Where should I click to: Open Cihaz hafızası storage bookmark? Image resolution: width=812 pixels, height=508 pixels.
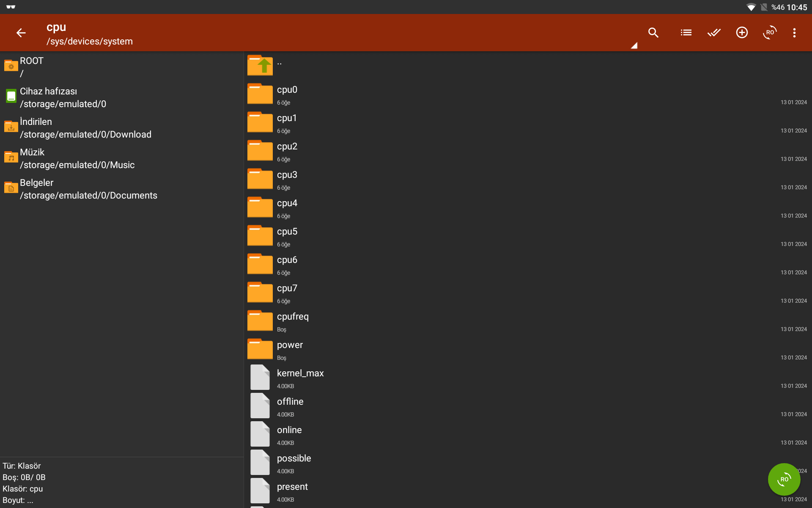[x=122, y=97]
